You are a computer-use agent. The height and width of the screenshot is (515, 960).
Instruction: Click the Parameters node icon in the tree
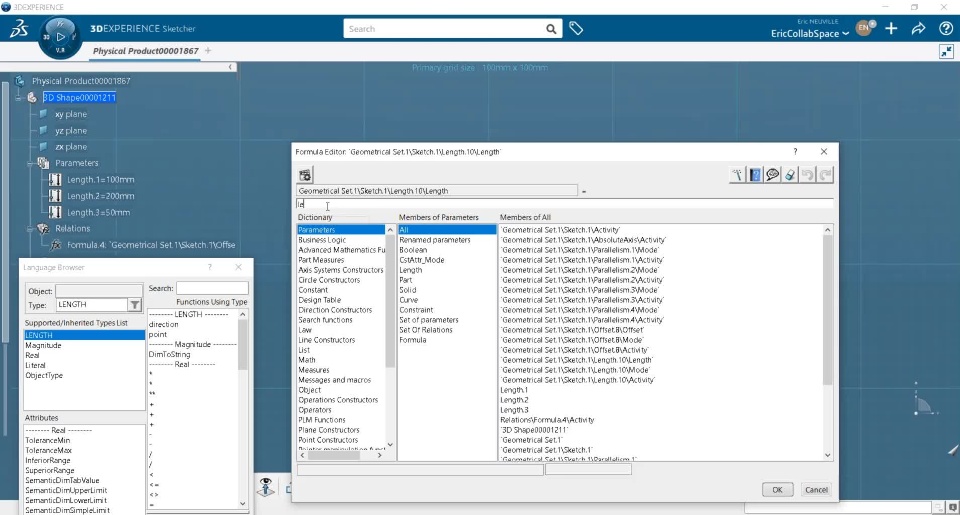click(x=43, y=163)
